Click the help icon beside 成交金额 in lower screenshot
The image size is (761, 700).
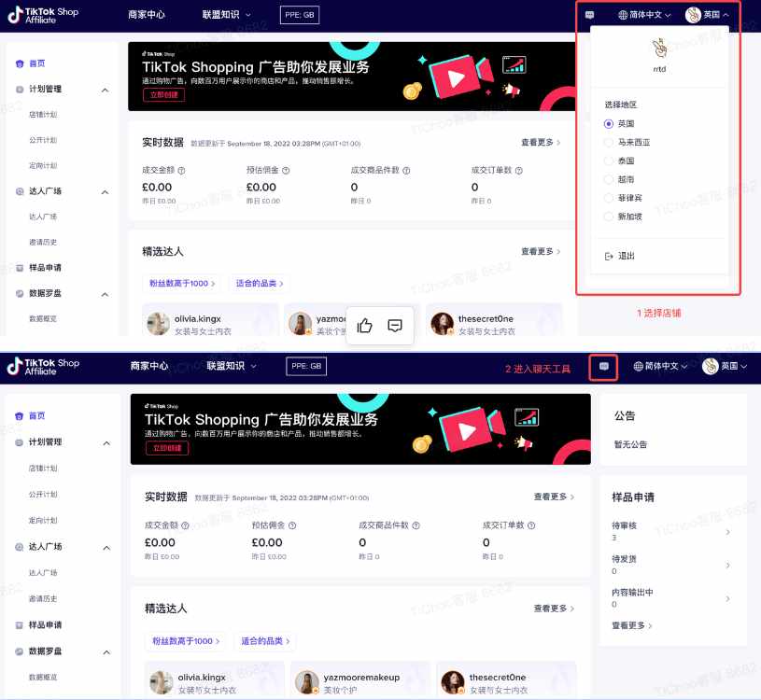tap(185, 525)
